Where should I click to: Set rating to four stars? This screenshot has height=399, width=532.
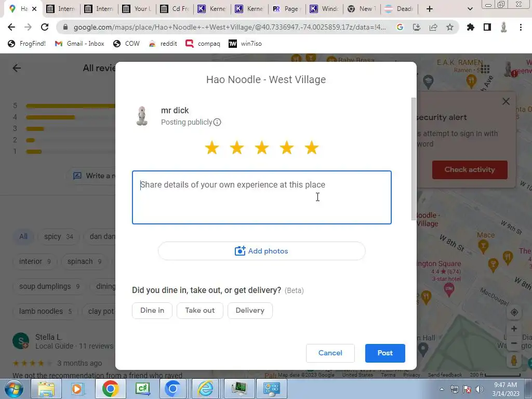click(x=287, y=148)
